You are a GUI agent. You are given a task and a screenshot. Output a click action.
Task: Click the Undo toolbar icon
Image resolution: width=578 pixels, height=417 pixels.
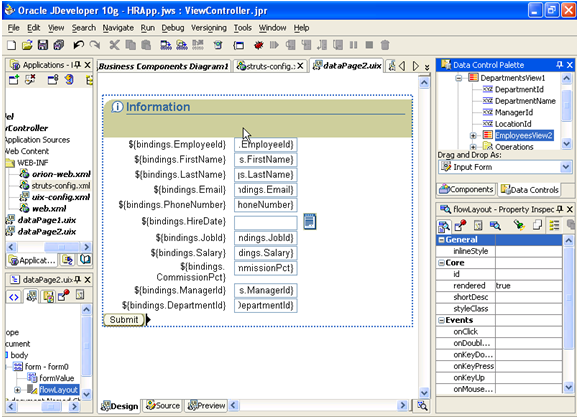tap(79, 45)
